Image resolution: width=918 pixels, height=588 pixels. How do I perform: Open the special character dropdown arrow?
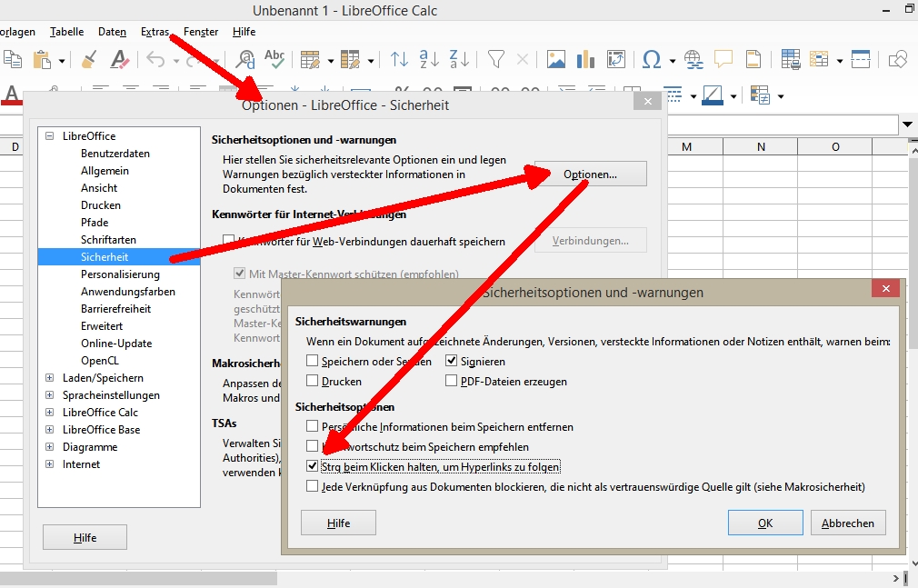672,60
